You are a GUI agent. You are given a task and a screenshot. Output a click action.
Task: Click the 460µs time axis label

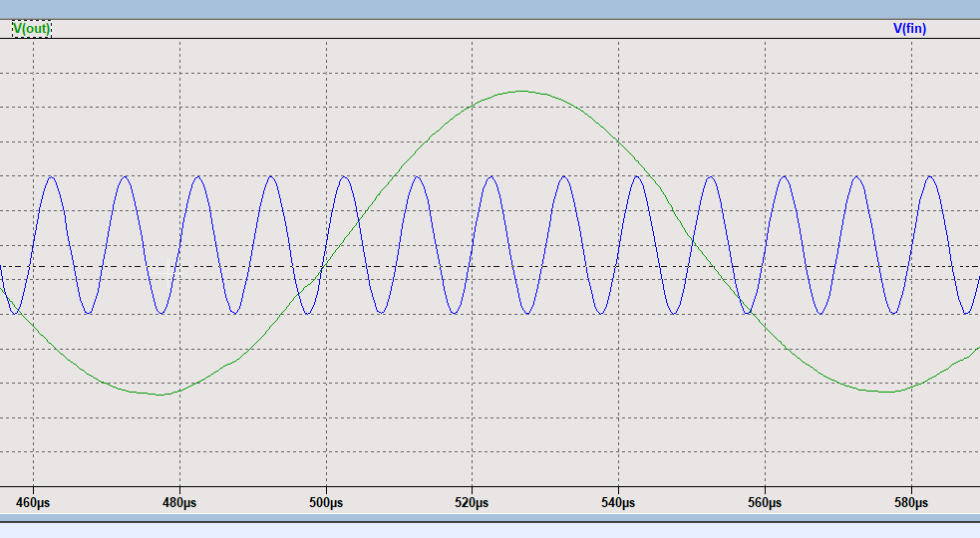[33, 502]
